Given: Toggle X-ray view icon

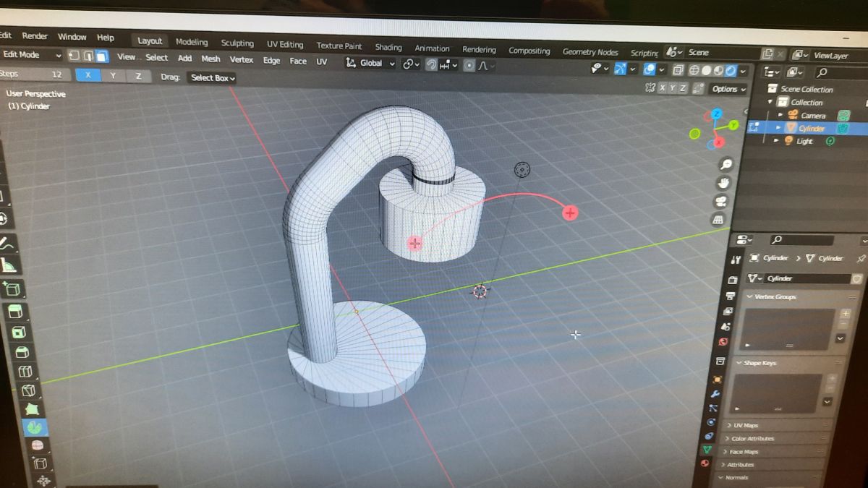Looking at the screenshot, I should 678,70.
